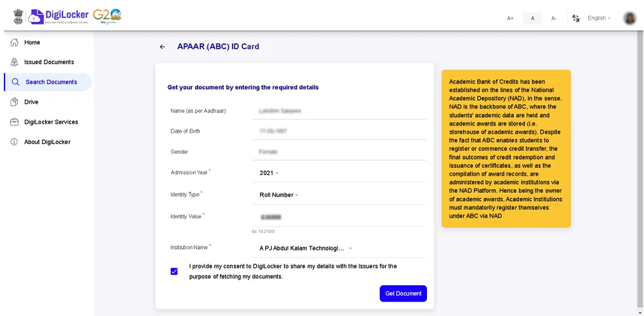
Task: Select Search Documents in sidebar
Action: 48,82
